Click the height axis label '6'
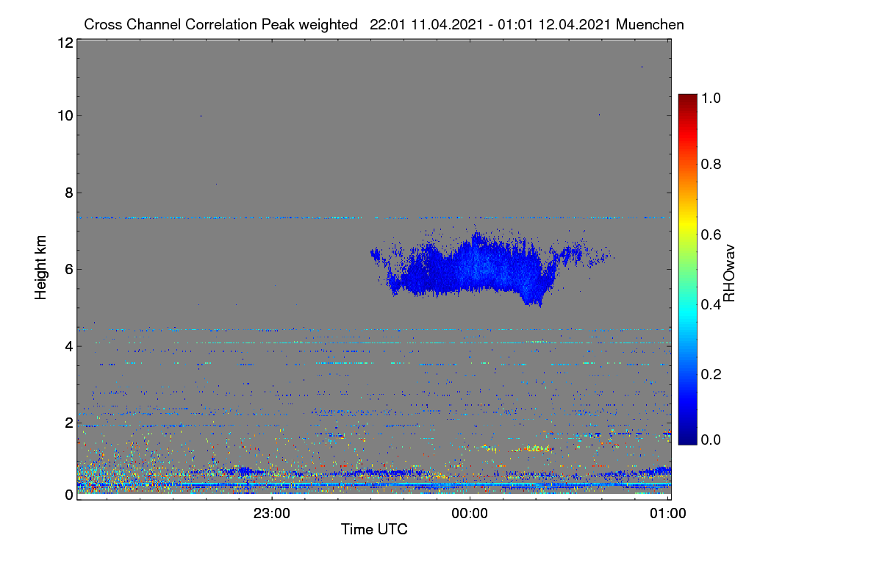 tap(68, 269)
